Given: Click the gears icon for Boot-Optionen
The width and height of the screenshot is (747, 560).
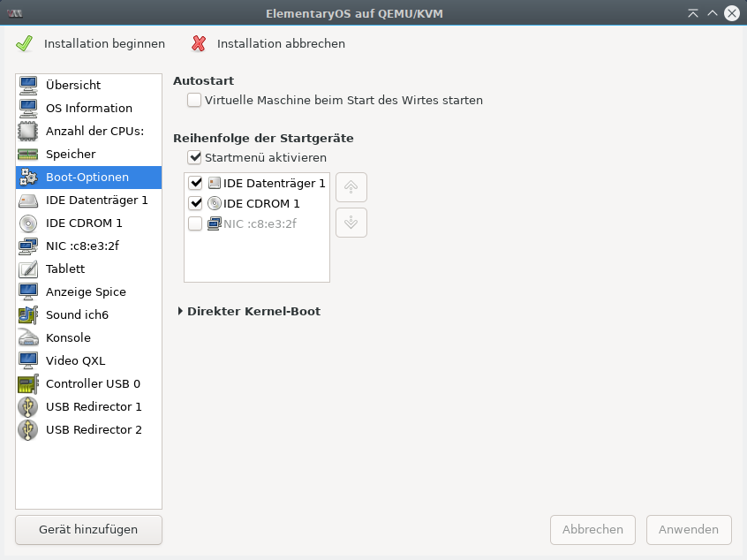Looking at the screenshot, I should click(28, 178).
